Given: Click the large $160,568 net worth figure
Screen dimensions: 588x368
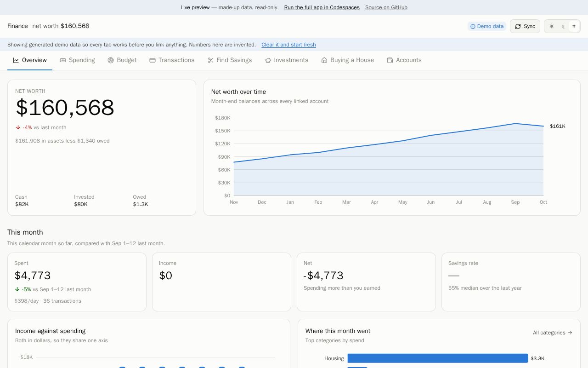Looking at the screenshot, I should [x=65, y=108].
